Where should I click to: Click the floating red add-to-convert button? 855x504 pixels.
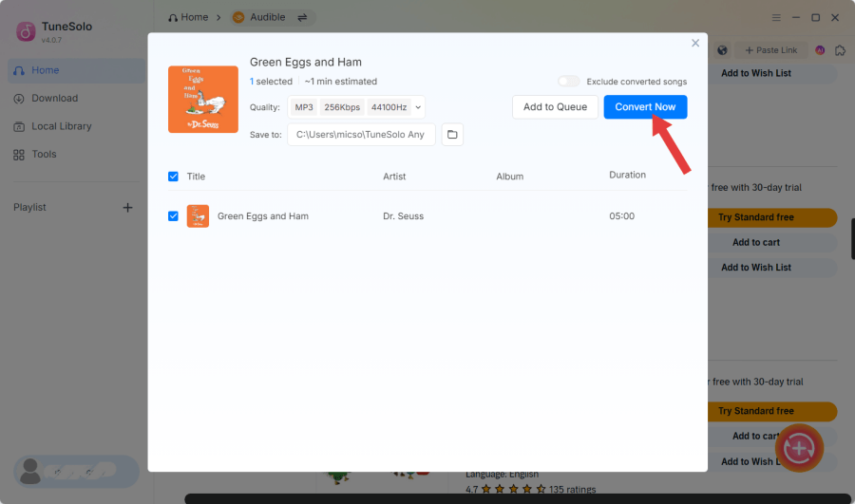pos(799,448)
